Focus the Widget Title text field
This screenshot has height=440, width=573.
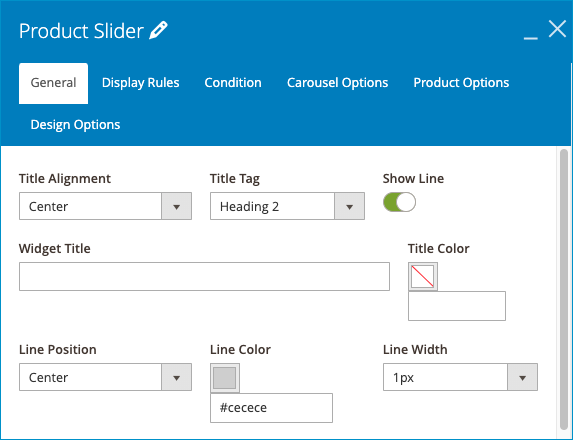(204, 276)
